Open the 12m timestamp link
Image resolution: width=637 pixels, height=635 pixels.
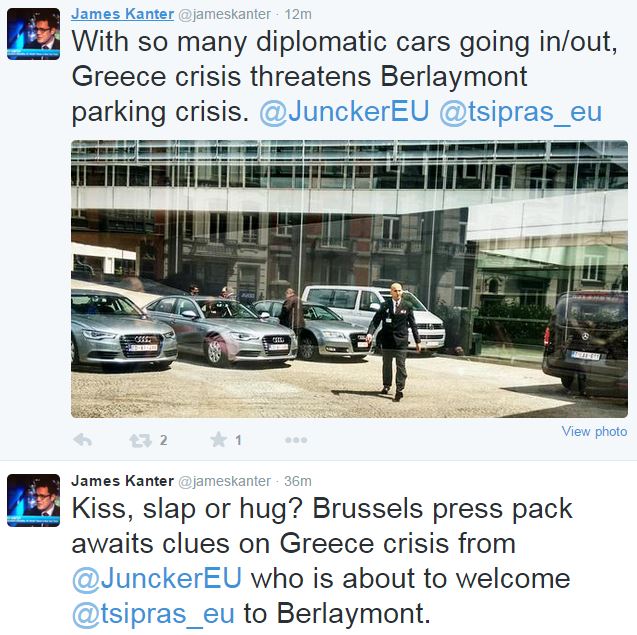coord(298,15)
